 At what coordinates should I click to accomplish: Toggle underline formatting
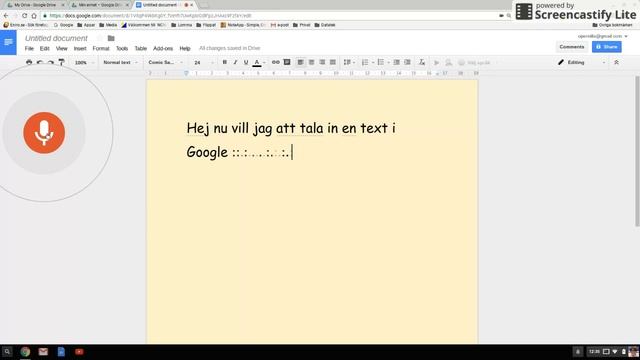tap(246, 62)
